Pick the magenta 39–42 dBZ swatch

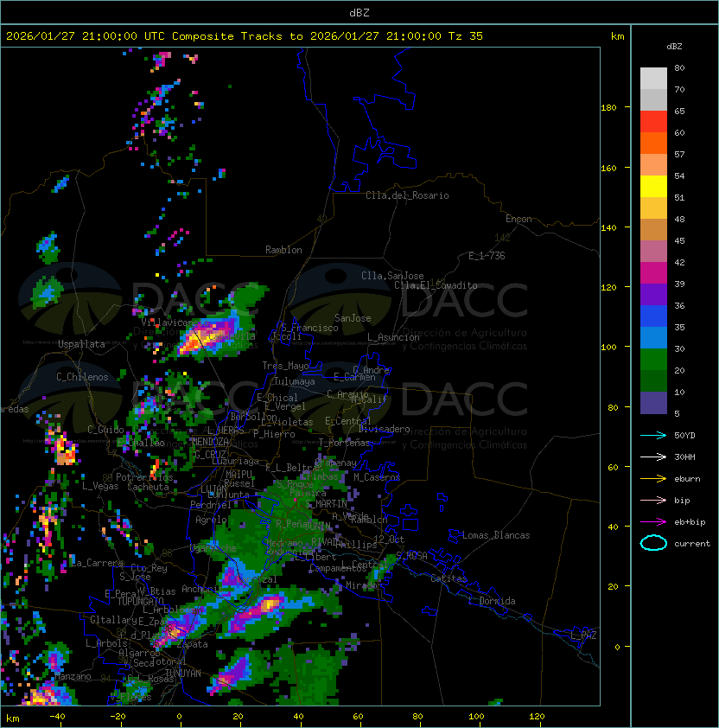click(x=653, y=273)
